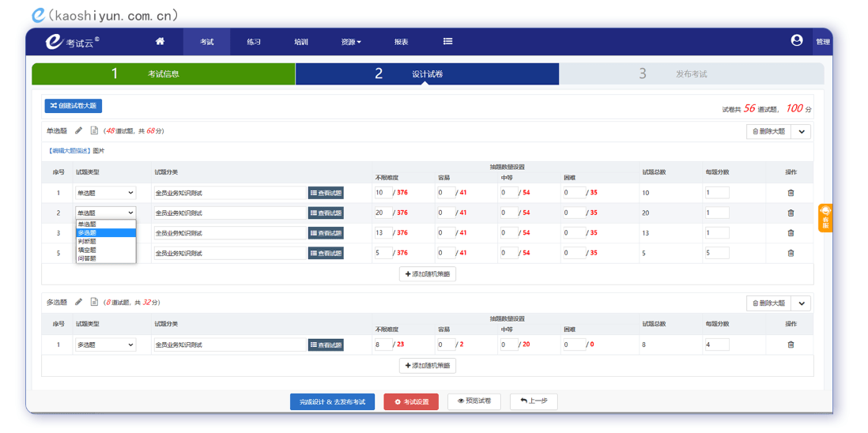Go back to step 1 考试信息
Screen dimensions: 868x433
click(163, 73)
